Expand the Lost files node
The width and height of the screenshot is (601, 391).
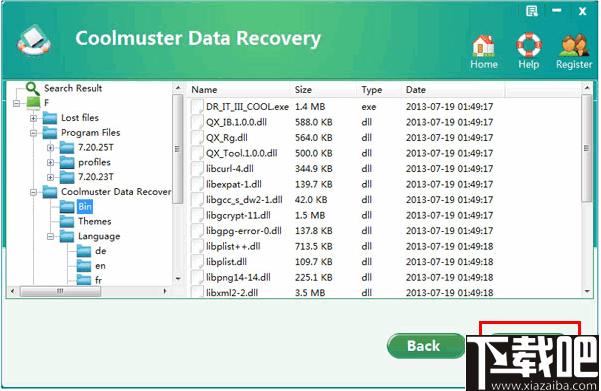33,118
